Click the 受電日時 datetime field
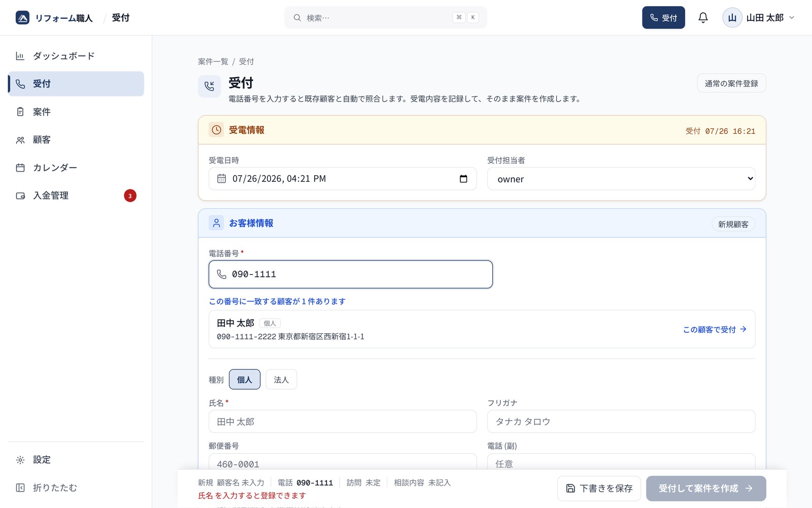Viewport: 812px width, 508px height. tap(343, 179)
